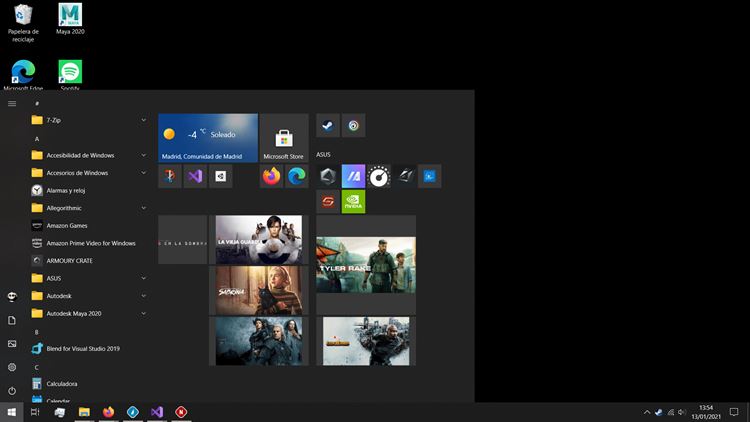
Task: Open the Firefox tile in Start menu
Action: (x=271, y=176)
